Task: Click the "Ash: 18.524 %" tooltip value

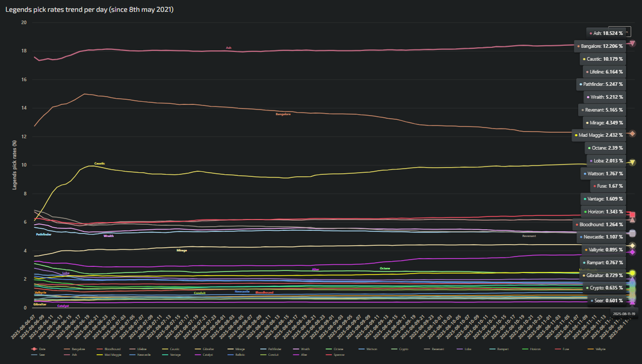Action: tap(606, 33)
